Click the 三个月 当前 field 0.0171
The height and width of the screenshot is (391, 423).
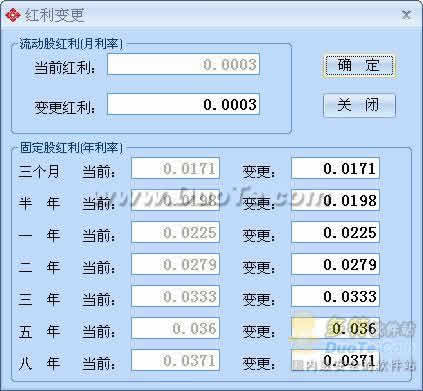pyautogui.click(x=175, y=168)
